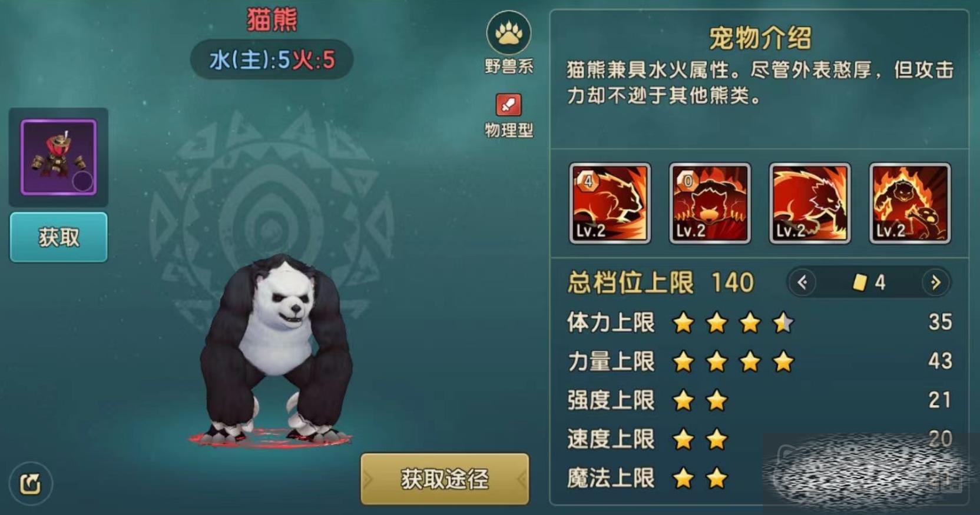This screenshot has height=515, width=980.
Task: Tap the 力量上限 star rating row
Action: (x=759, y=361)
